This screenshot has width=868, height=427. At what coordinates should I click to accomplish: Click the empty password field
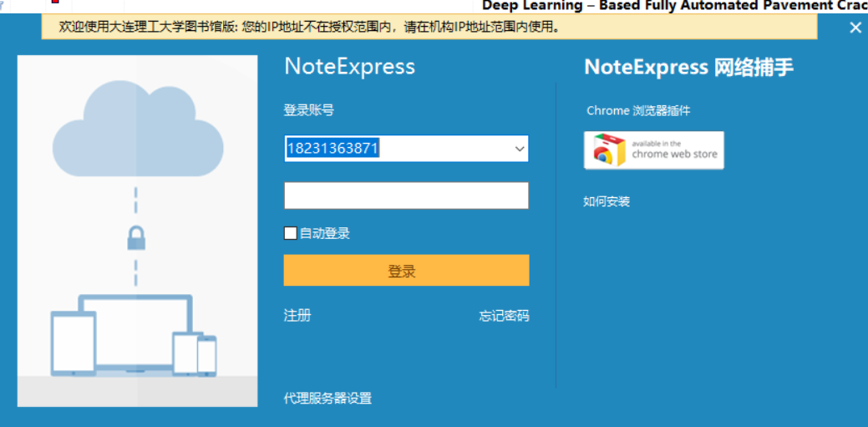coord(406,196)
